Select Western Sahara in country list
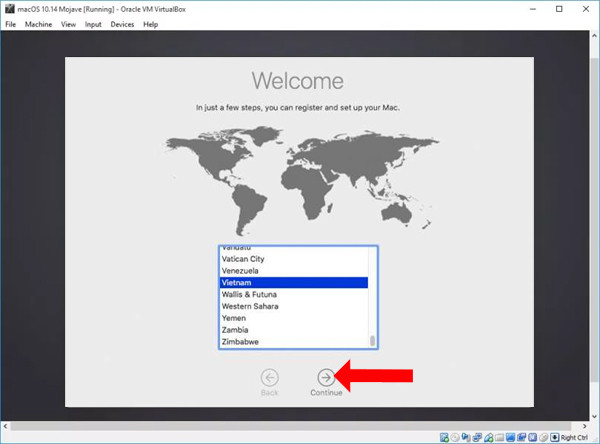 (293, 306)
